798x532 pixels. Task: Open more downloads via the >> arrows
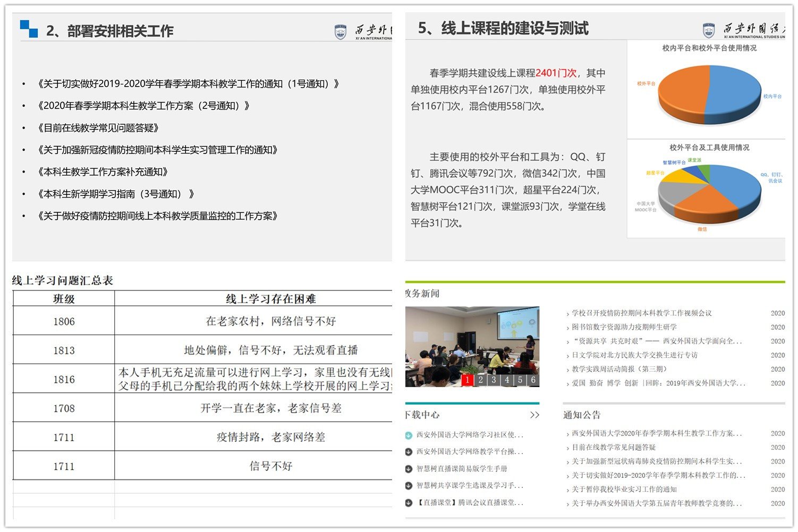pos(534,415)
